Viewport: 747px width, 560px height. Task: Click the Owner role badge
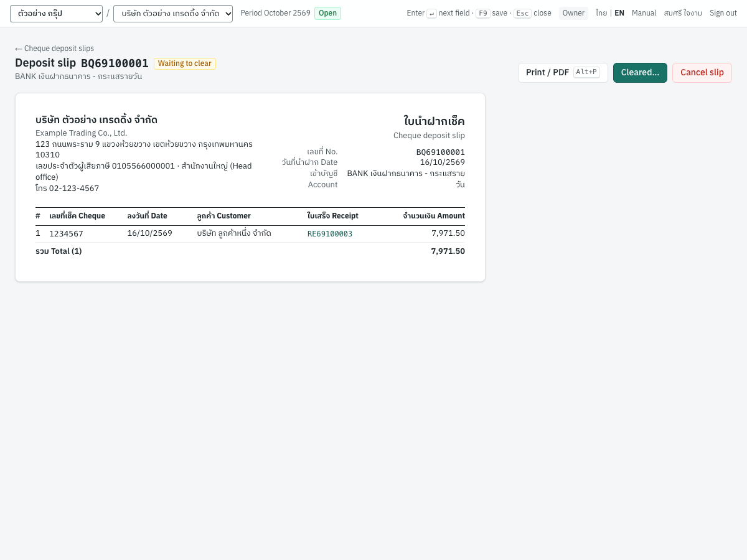(x=573, y=13)
